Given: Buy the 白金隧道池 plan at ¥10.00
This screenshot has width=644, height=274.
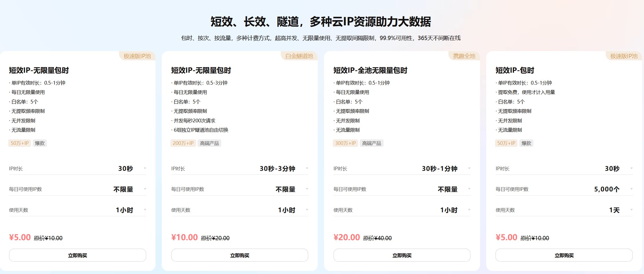Looking at the screenshot, I should coord(239,255).
